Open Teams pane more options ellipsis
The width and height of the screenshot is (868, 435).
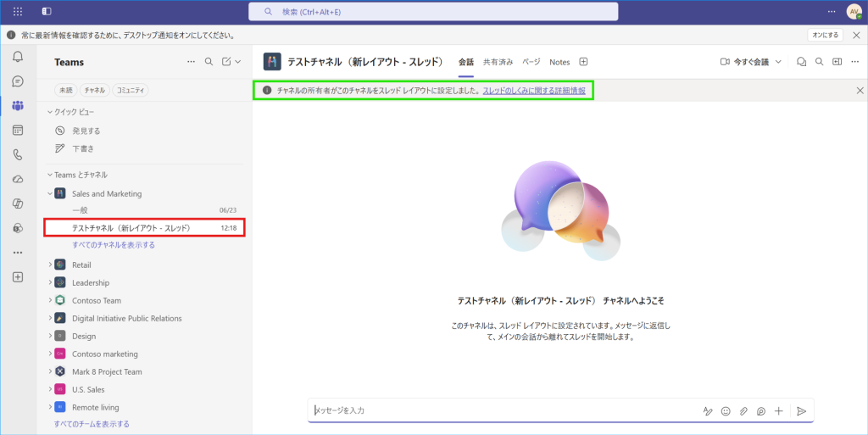(191, 62)
